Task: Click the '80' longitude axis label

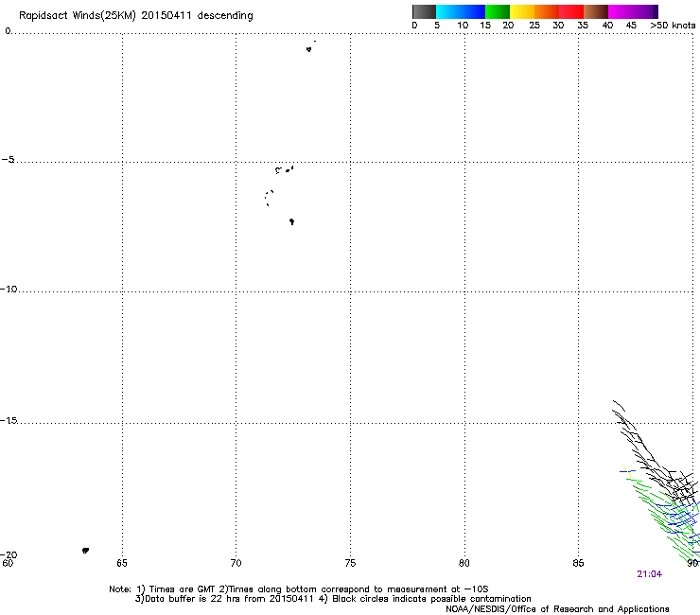Action: coord(464,563)
